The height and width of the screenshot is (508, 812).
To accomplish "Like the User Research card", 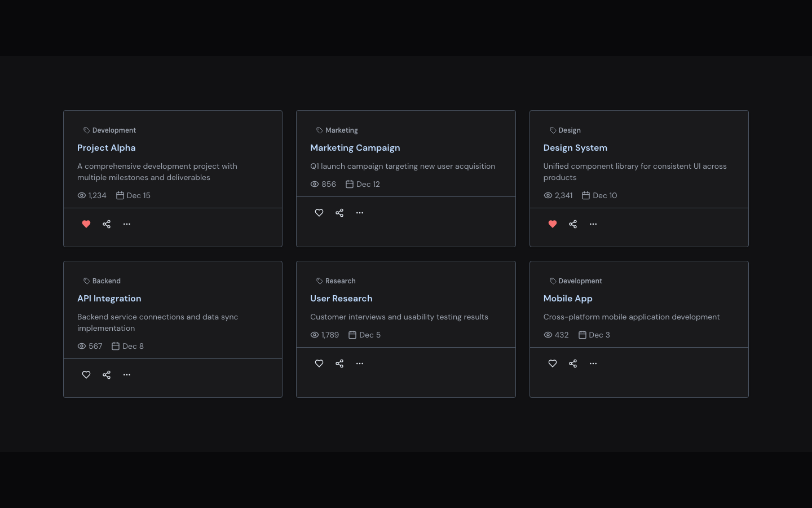I will coord(319,364).
